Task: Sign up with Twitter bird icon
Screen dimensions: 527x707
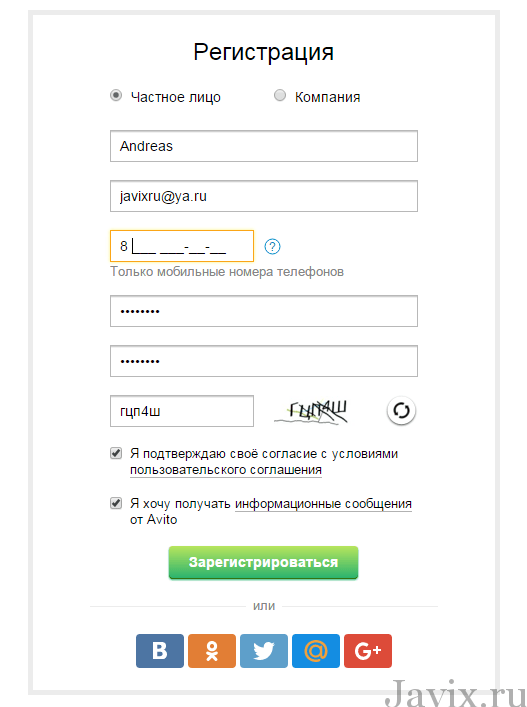Action: (x=264, y=651)
